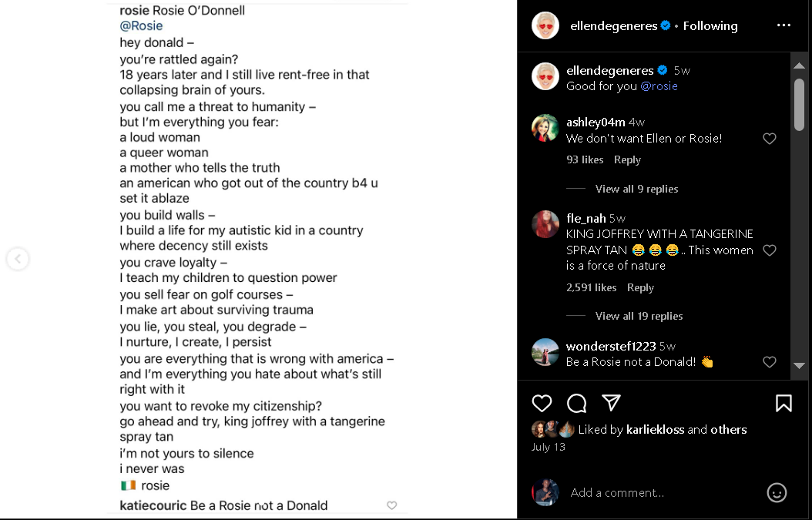Open ellendegeneres profile picture in the header

pyautogui.click(x=545, y=25)
